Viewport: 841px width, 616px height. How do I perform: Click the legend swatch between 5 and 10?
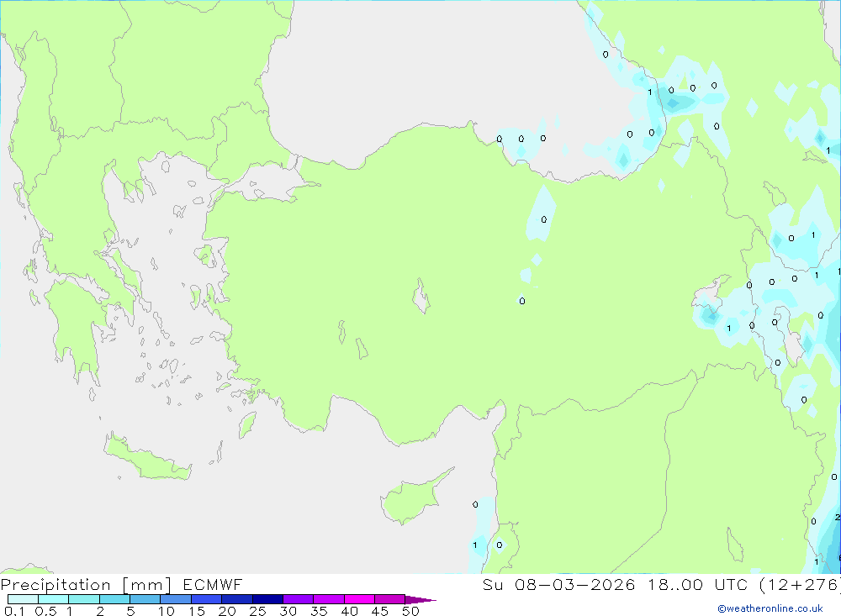[145, 599]
